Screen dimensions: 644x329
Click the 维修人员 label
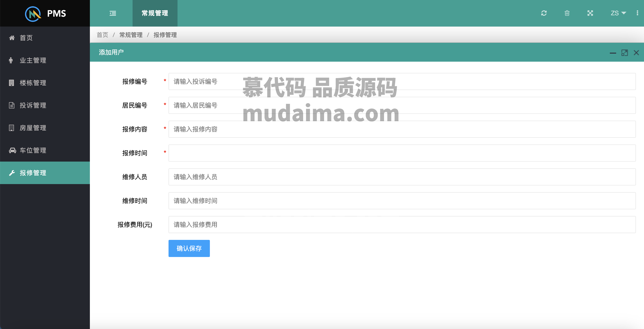pos(135,177)
